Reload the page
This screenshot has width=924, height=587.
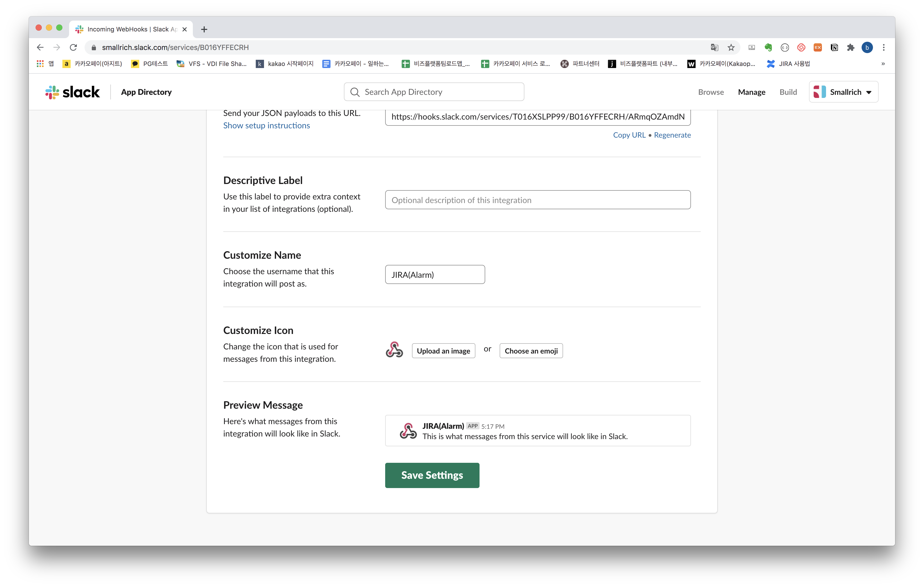(73, 48)
